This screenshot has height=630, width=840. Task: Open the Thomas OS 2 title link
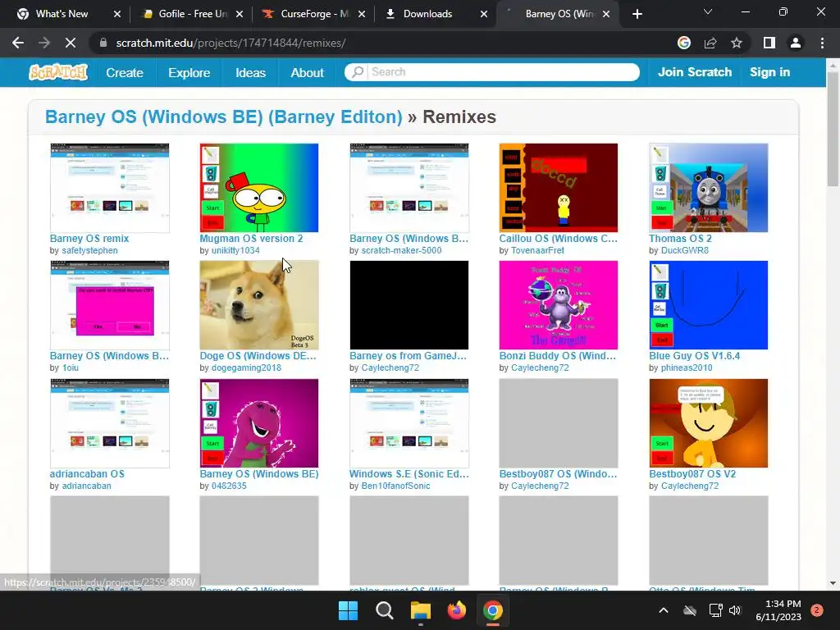pos(680,239)
